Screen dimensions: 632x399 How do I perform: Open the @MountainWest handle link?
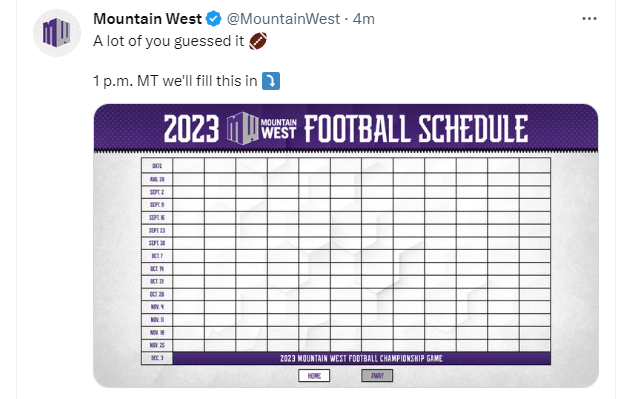pyautogui.click(x=283, y=19)
